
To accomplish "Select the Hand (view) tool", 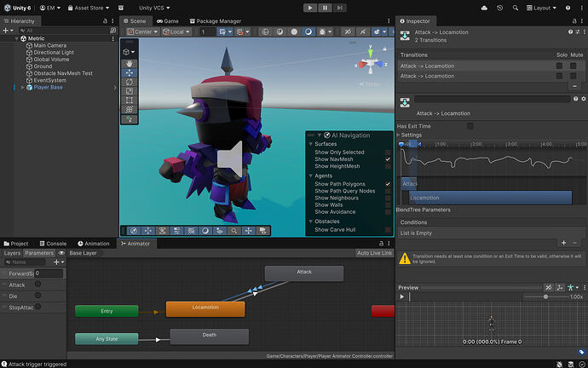I will coord(130,64).
